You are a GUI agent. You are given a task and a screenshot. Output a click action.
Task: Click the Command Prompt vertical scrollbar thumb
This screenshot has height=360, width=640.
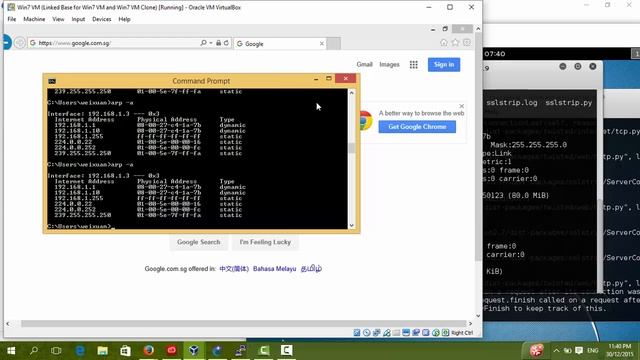tap(351, 148)
